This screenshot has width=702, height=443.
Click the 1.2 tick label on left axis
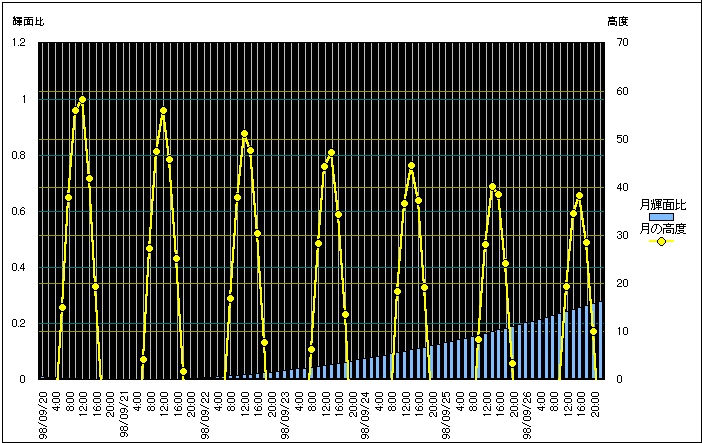(19, 43)
